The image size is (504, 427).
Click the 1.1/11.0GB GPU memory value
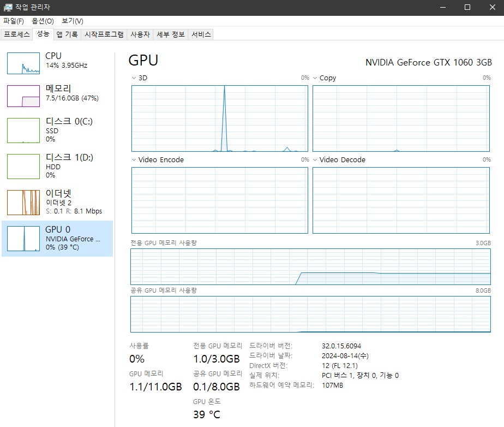pyautogui.click(x=155, y=387)
